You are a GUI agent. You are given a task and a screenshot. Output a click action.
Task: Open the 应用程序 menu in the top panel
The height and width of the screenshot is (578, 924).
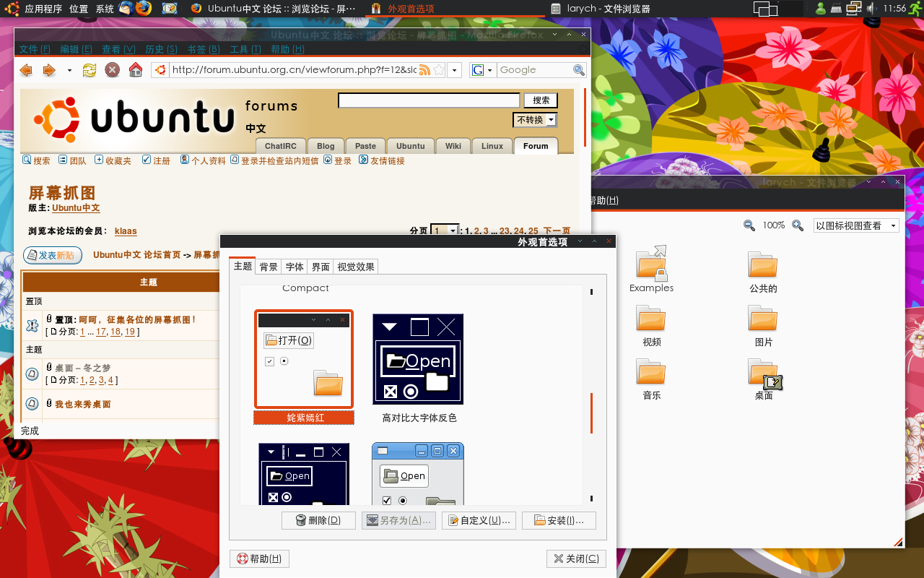[43, 9]
